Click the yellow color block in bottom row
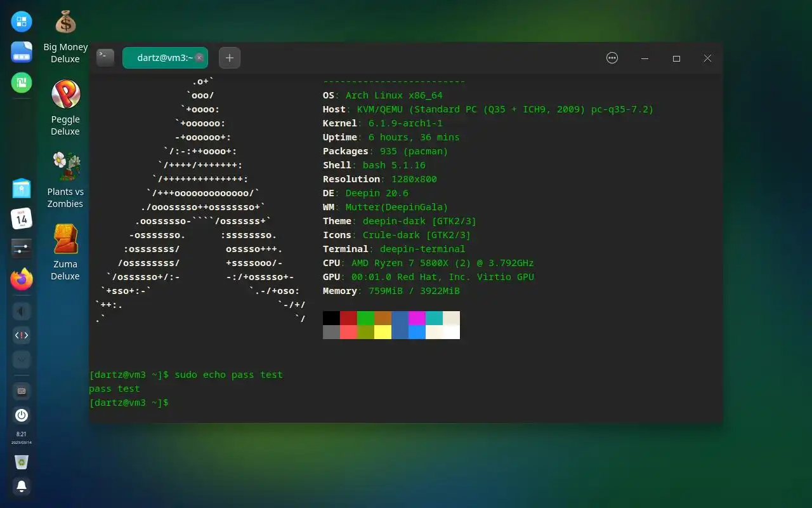 click(x=383, y=332)
